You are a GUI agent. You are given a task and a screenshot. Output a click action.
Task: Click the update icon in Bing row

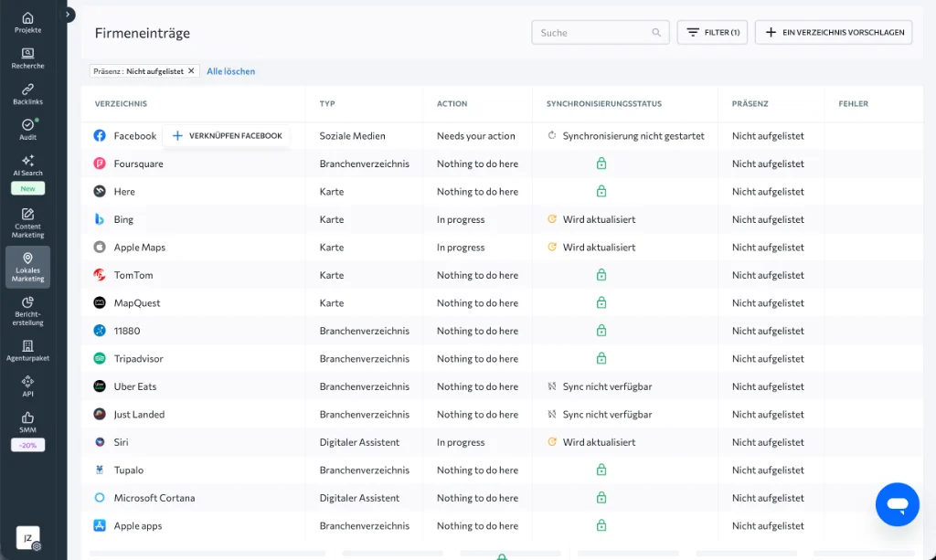click(552, 219)
